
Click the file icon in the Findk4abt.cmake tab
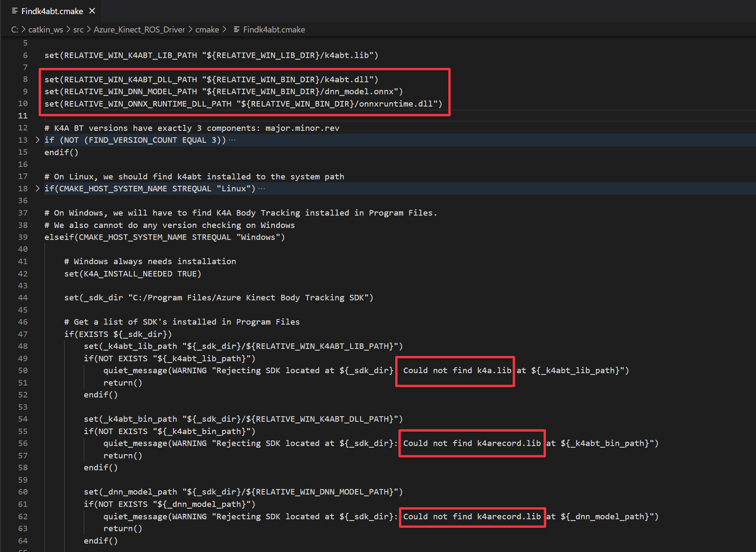tap(14, 11)
